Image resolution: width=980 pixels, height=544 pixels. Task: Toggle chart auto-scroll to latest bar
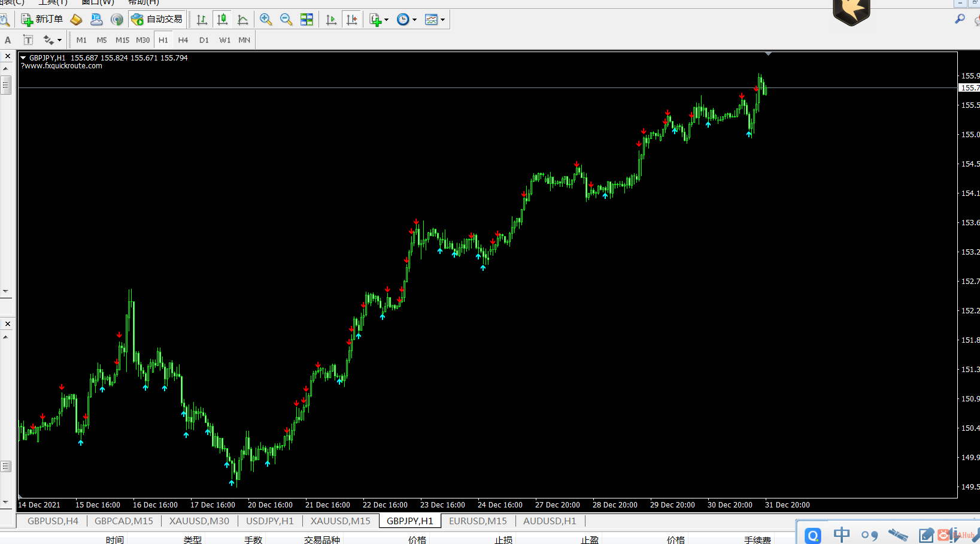(x=331, y=20)
